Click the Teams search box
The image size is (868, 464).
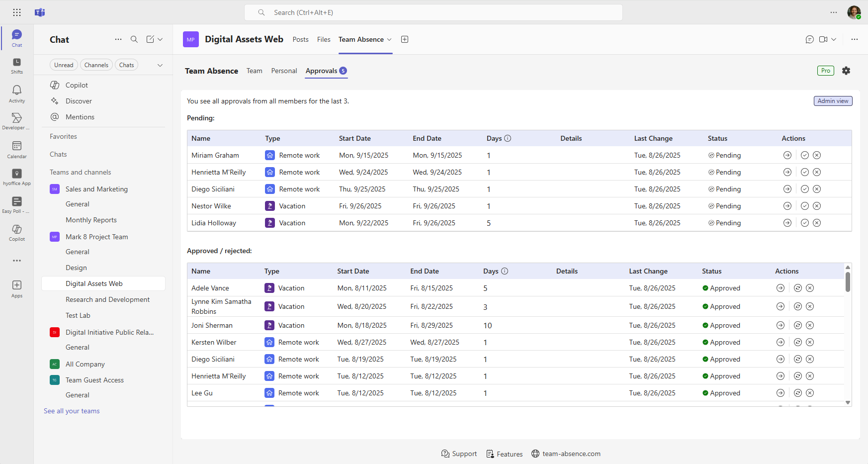pyautogui.click(x=433, y=12)
